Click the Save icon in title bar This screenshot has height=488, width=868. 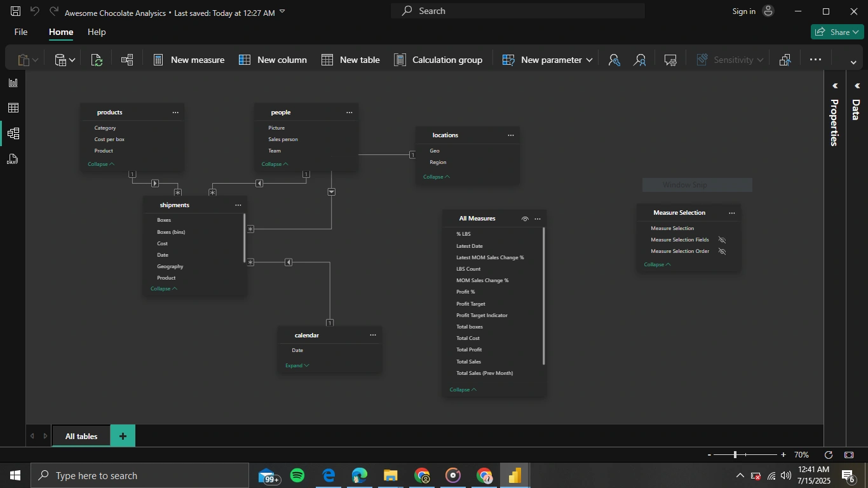coord(15,11)
